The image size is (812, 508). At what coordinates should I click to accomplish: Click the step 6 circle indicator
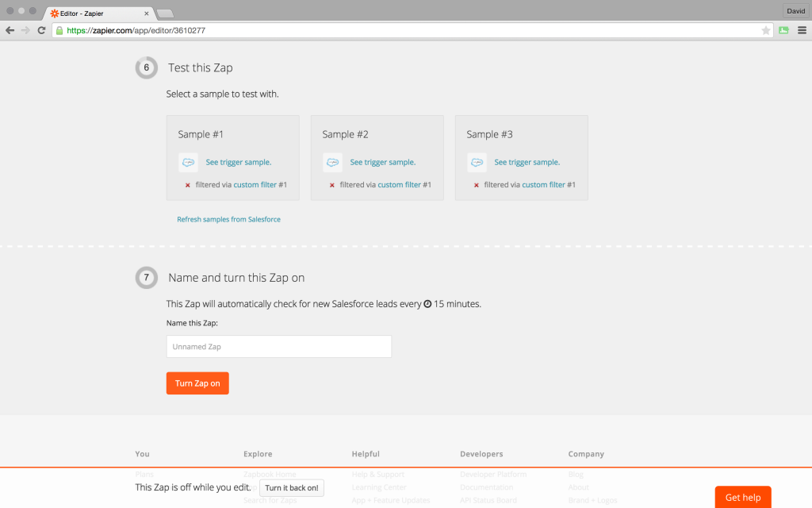147,67
